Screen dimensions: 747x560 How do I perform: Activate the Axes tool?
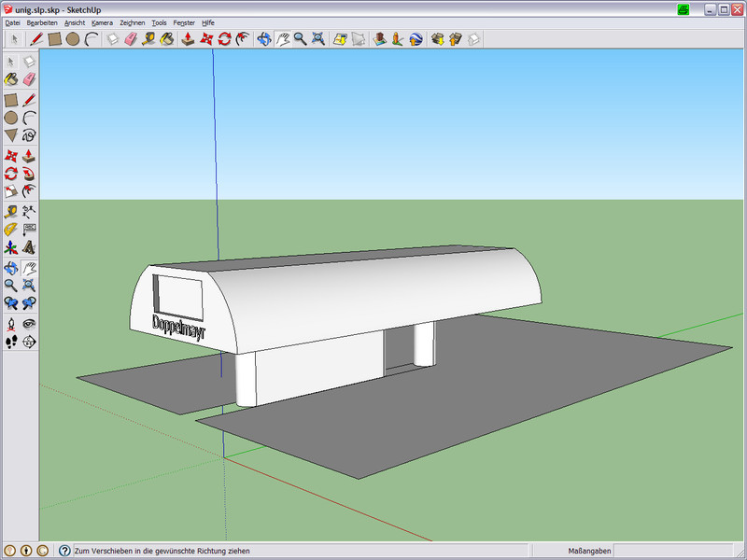pyautogui.click(x=11, y=247)
